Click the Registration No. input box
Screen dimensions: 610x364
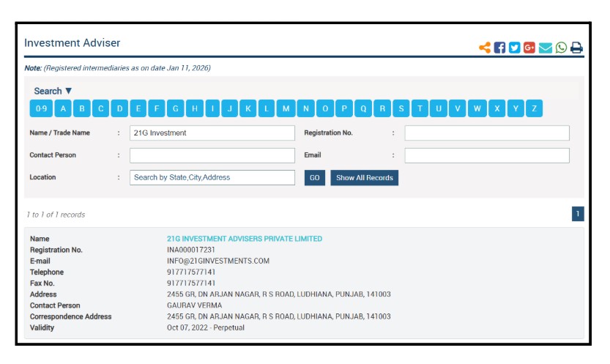click(x=487, y=133)
